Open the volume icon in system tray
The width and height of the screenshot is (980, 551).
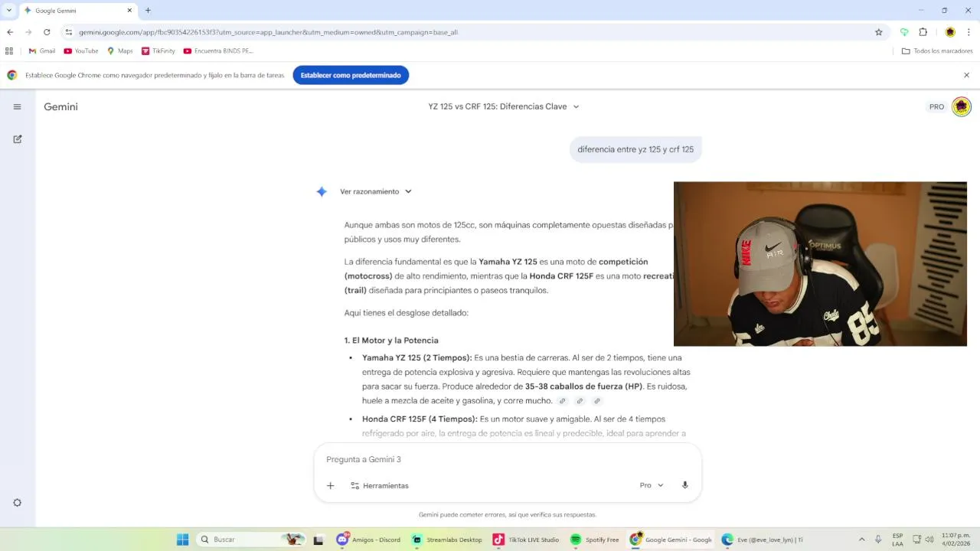pos(929,540)
